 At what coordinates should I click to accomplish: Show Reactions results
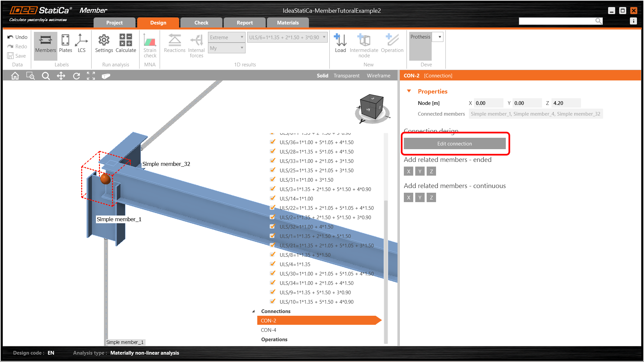[174, 44]
